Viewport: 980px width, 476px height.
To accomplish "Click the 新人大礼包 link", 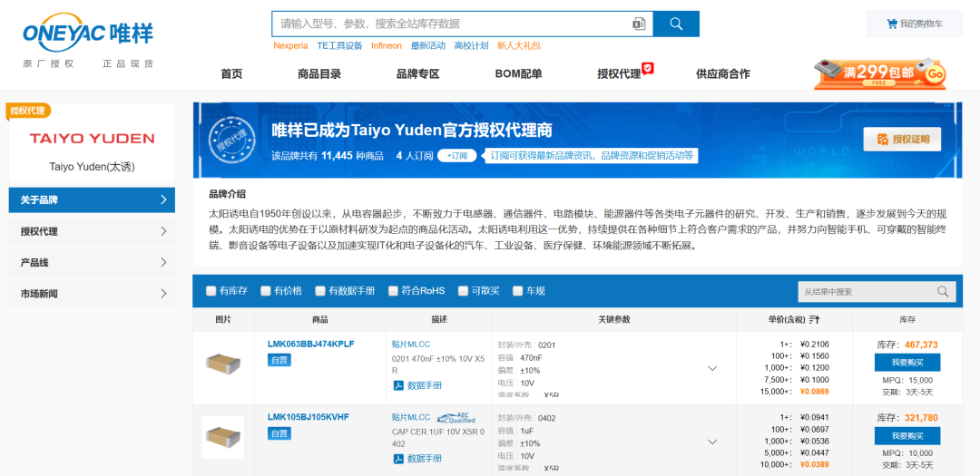I will click(x=519, y=45).
